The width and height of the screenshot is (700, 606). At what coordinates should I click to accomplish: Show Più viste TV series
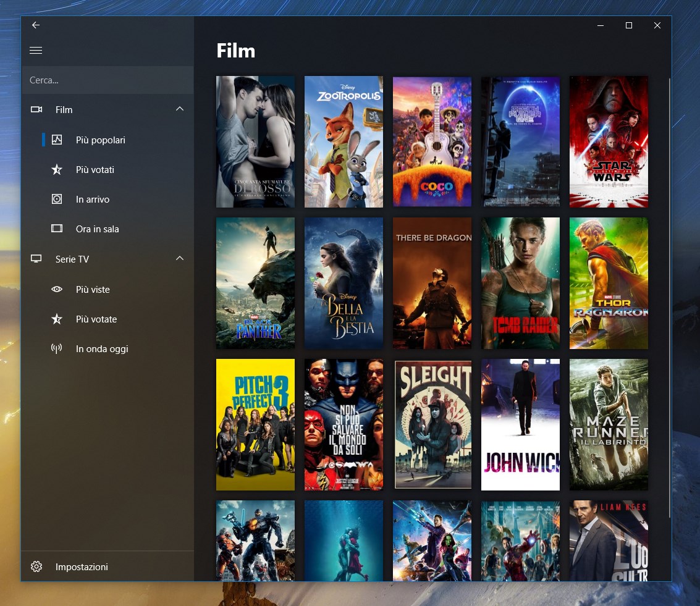(108, 289)
